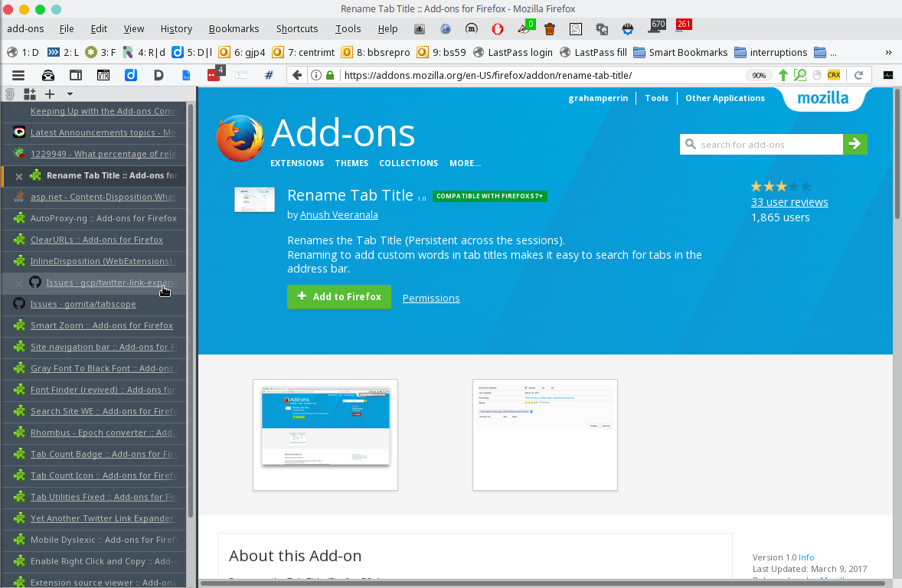This screenshot has width=902, height=588.
Task: Open the History menu
Action: click(x=176, y=29)
